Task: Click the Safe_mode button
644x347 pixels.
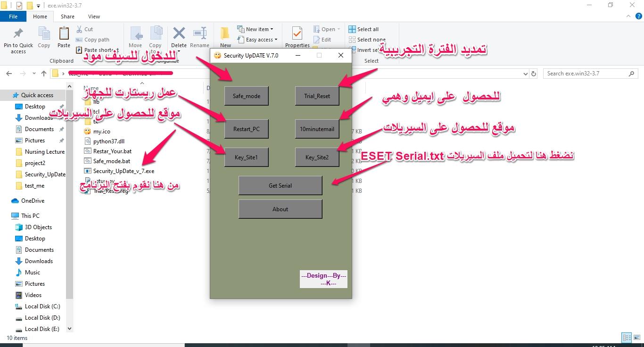Action: click(x=246, y=96)
